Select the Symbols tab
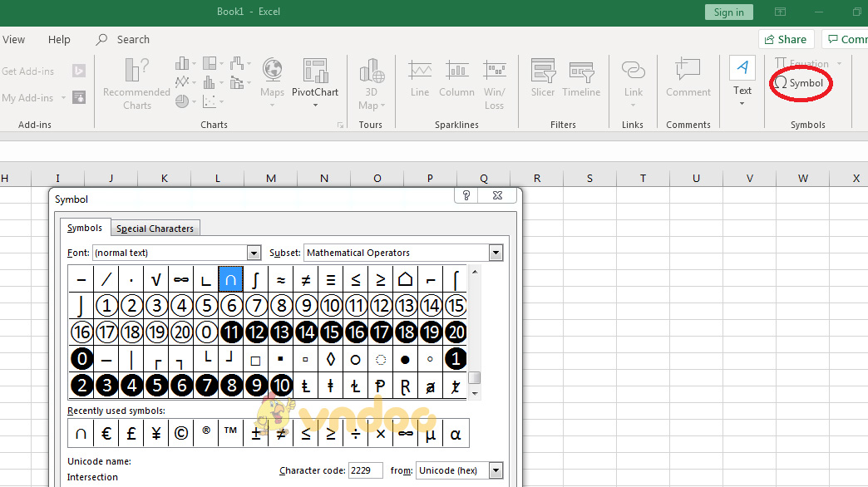Viewport: 868px width, 487px height. (85, 227)
